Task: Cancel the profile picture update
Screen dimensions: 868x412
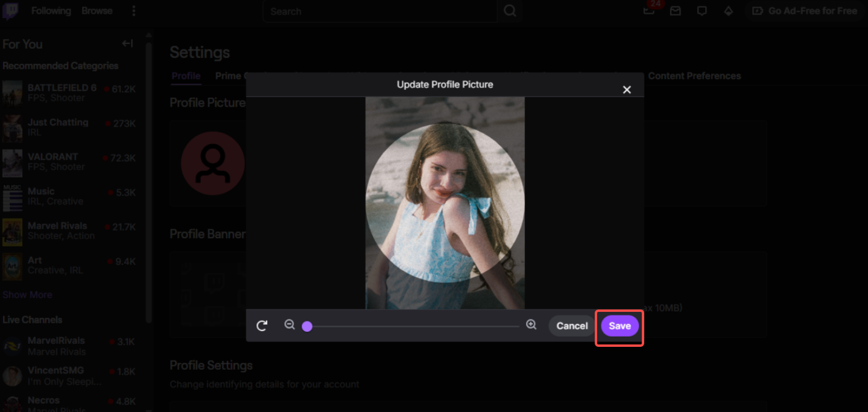Action: point(572,326)
